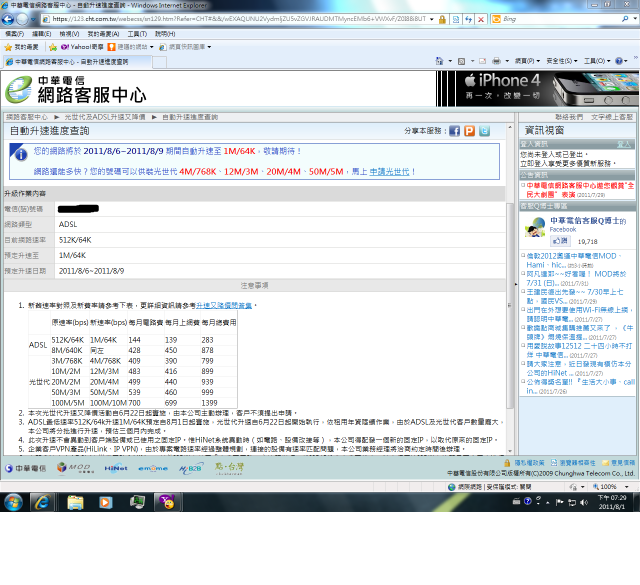
Task: Click the Print icon in the command bar
Action: tap(496, 61)
